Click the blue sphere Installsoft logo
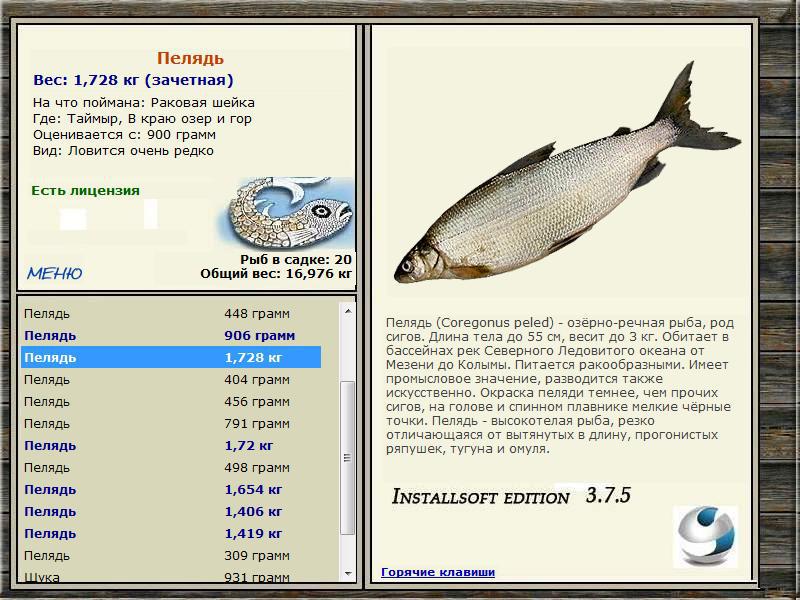 point(706,536)
